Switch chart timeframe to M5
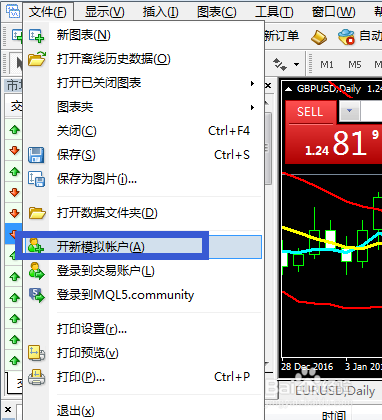This screenshot has height=420, width=382. 355,64
